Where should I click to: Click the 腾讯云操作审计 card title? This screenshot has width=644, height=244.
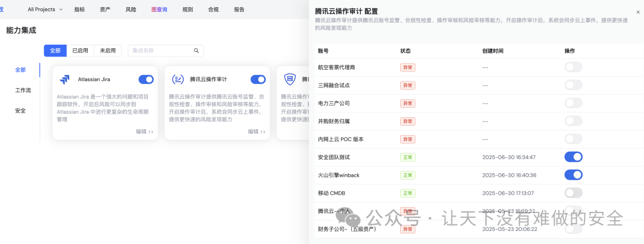(x=209, y=80)
